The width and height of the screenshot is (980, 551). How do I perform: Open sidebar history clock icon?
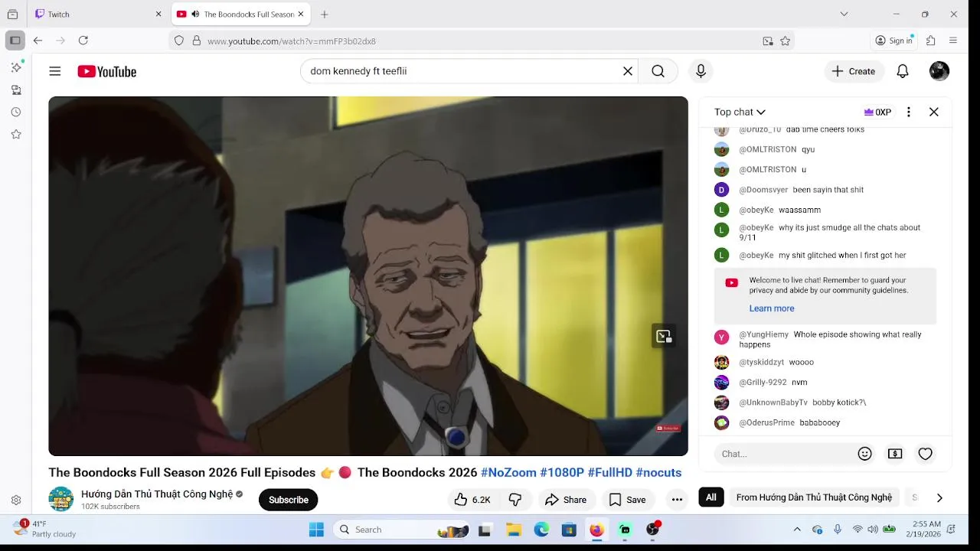[x=15, y=112]
